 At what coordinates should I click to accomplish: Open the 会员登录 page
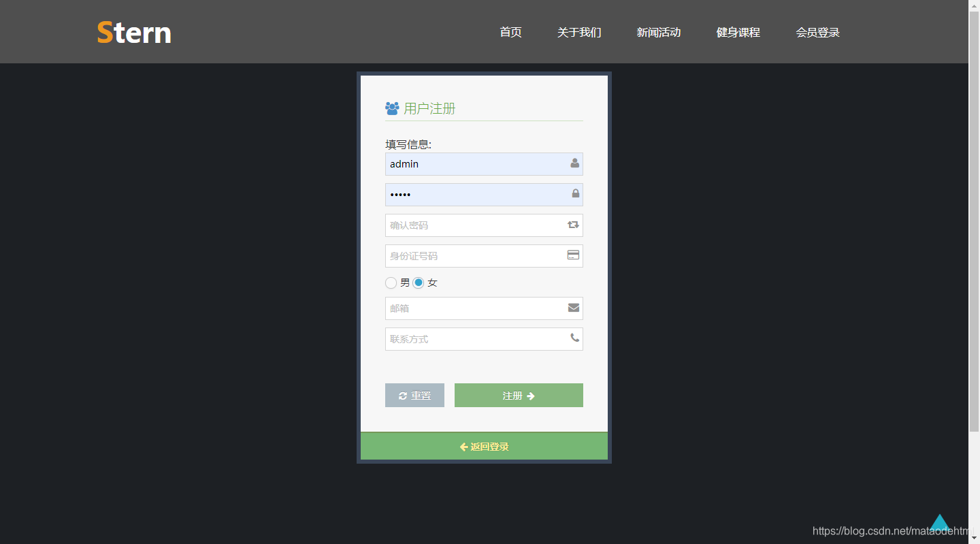click(x=817, y=32)
